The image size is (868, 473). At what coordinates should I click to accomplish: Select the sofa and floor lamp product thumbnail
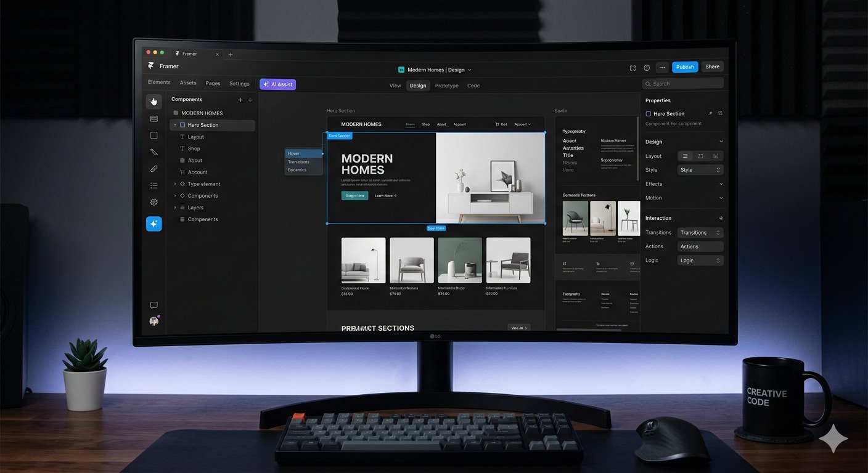[x=363, y=261]
